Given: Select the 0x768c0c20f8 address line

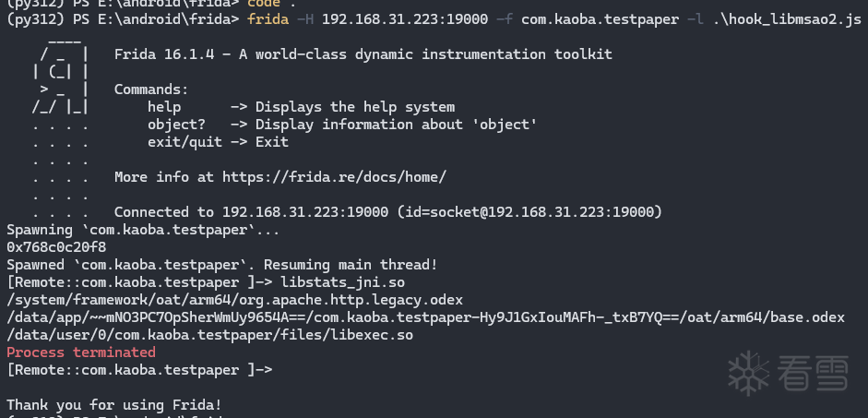Looking at the screenshot, I should coord(56,247).
